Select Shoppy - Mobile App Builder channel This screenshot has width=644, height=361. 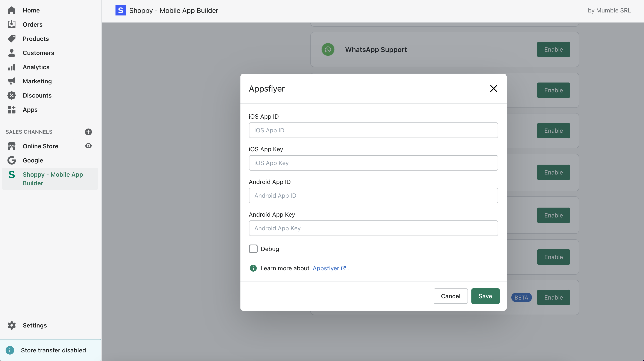tap(53, 179)
